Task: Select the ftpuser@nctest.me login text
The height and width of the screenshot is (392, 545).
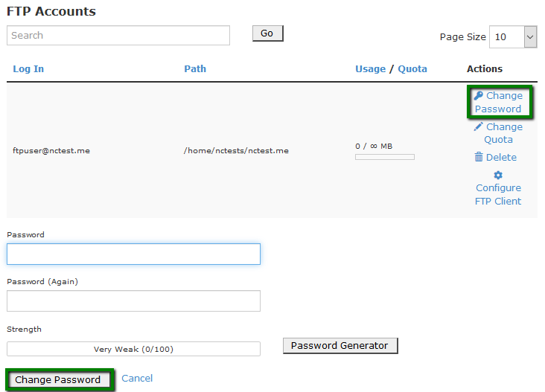Action: coord(51,151)
